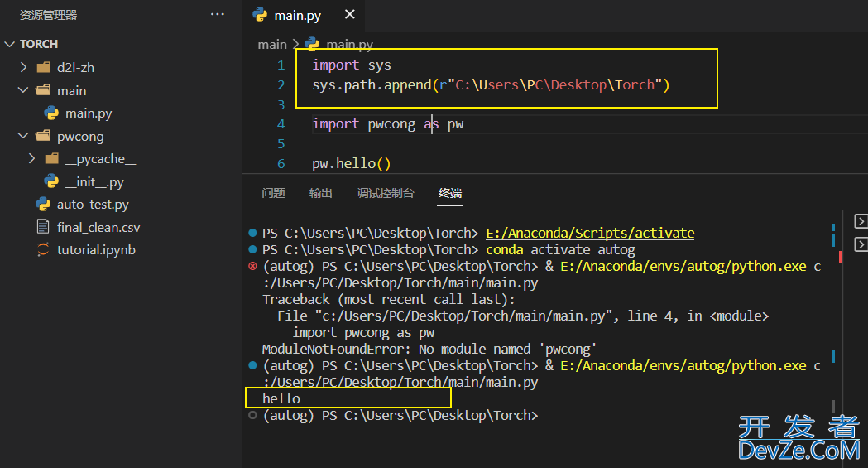Image resolution: width=868 pixels, height=468 pixels.
Task: Close the main.py editor tab
Action: (350, 14)
